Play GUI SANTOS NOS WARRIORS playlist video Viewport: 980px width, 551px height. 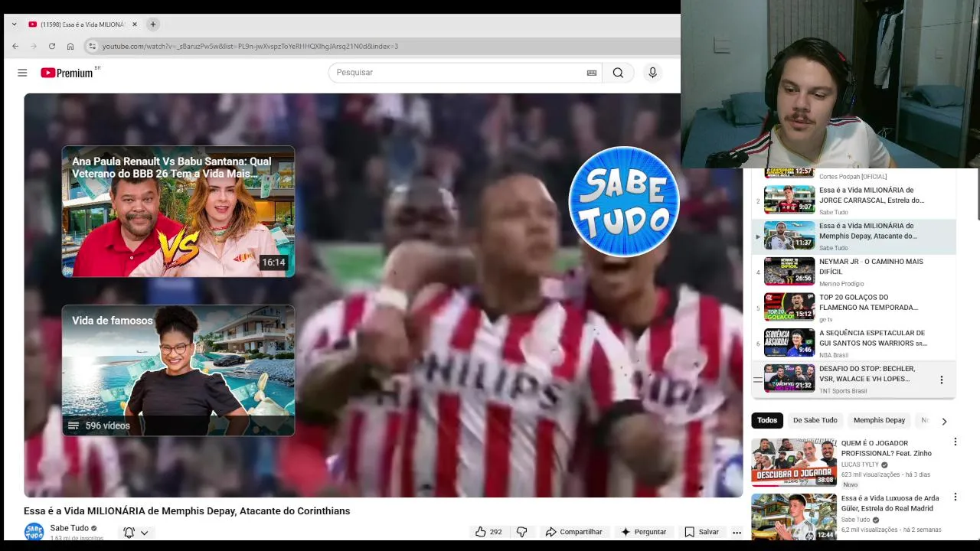(x=854, y=344)
